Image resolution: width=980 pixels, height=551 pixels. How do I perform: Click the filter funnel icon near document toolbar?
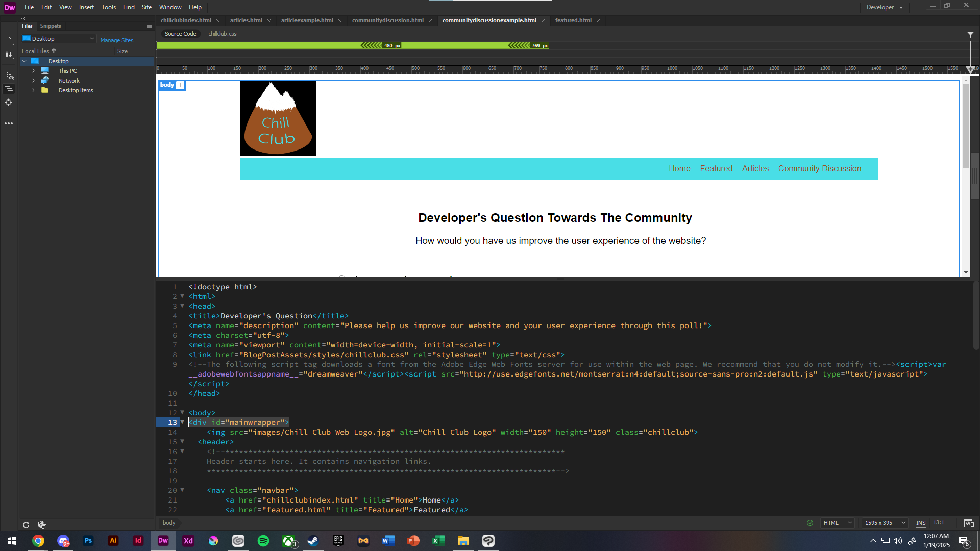970,35
